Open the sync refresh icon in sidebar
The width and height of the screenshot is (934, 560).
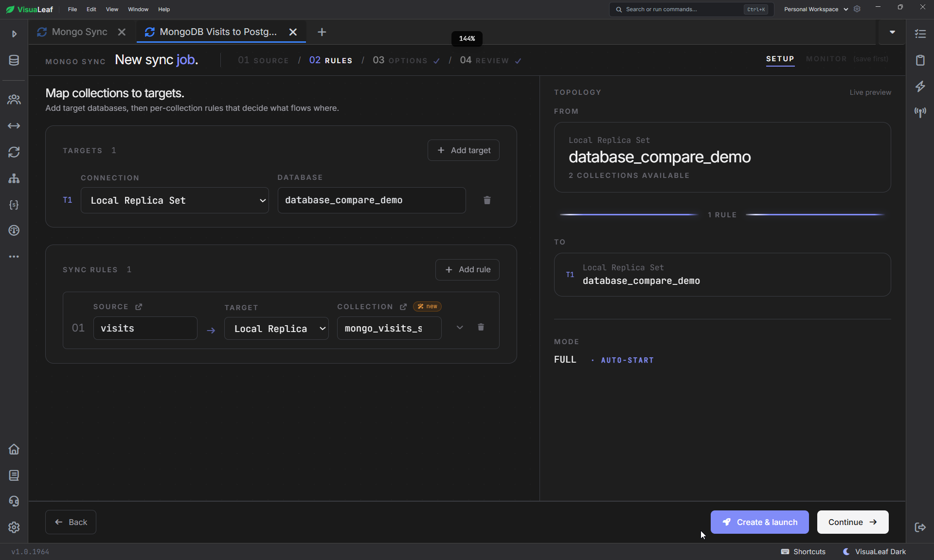(x=14, y=152)
